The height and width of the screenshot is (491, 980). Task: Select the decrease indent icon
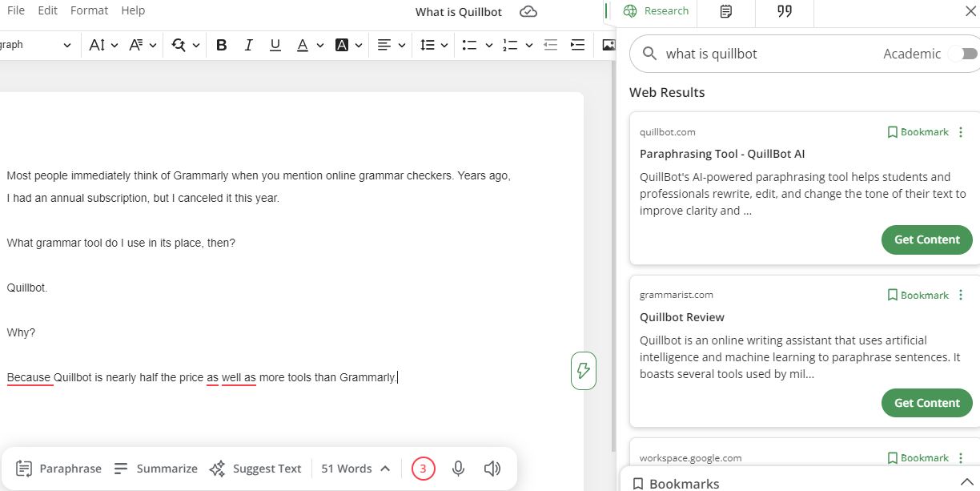(550, 45)
